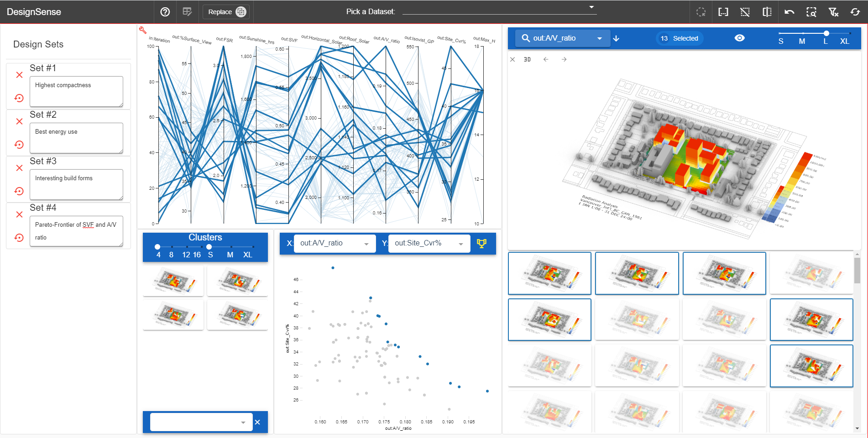Open the Y axis out:Site_Cvr% dropdown

click(x=429, y=244)
